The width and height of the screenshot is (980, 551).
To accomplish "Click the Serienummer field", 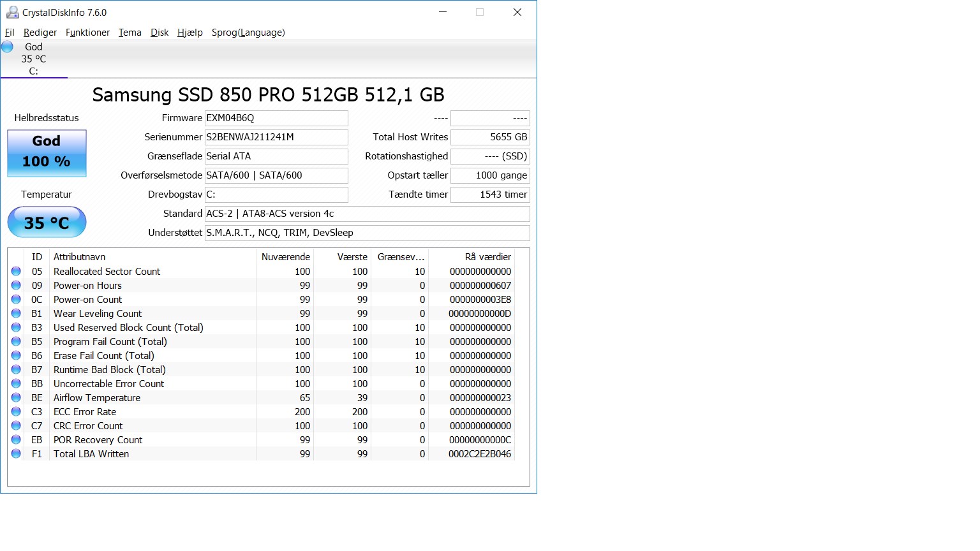I will click(276, 137).
